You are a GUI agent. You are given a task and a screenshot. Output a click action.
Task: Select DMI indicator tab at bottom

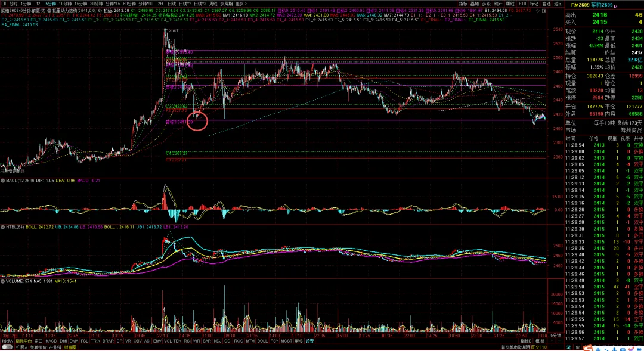click(63, 341)
